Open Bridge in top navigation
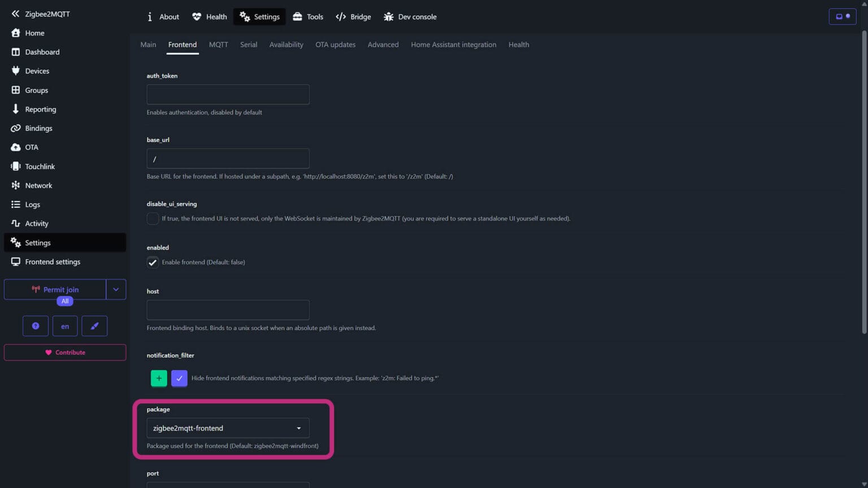The width and height of the screenshot is (868, 488). click(x=354, y=17)
